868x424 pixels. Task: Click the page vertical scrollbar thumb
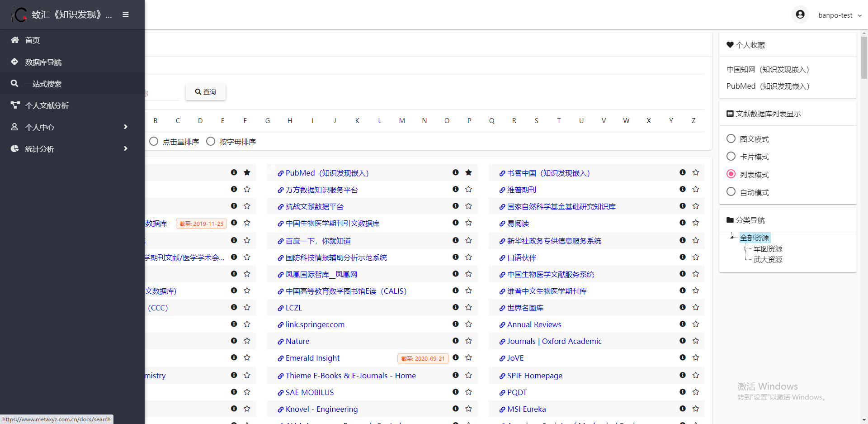coord(864,57)
